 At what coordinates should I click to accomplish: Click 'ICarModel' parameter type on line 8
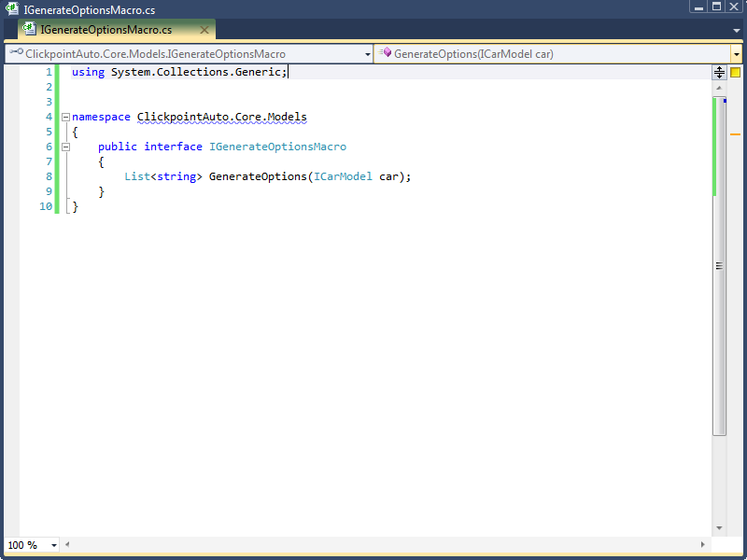(343, 176)
